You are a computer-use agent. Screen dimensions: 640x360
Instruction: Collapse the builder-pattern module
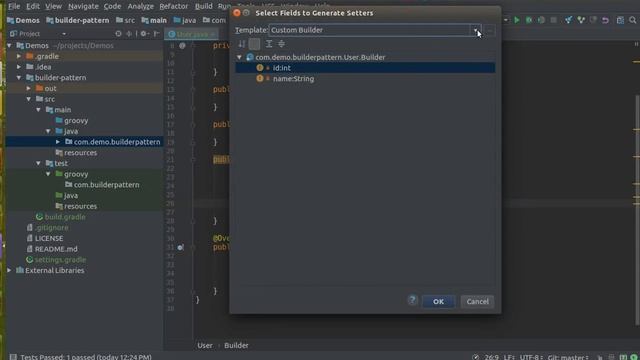pyautogui.click(x=19, y=77)
